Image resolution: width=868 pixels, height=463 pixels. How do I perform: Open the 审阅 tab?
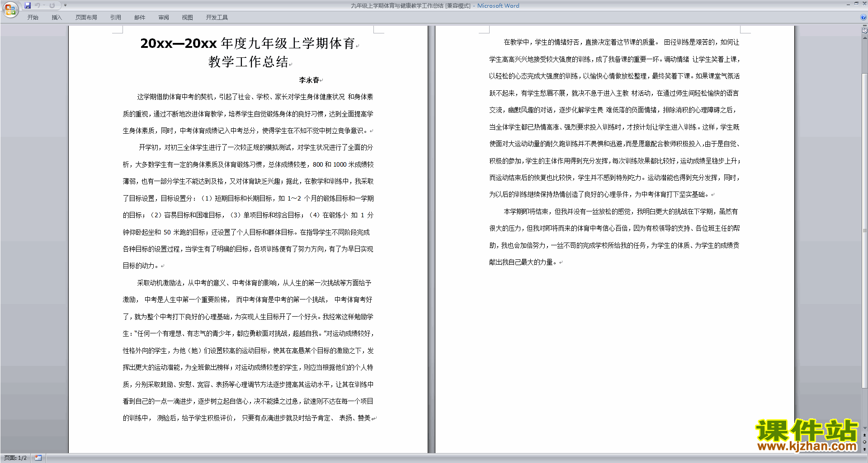pyautogui.click(x=164, y=17)
